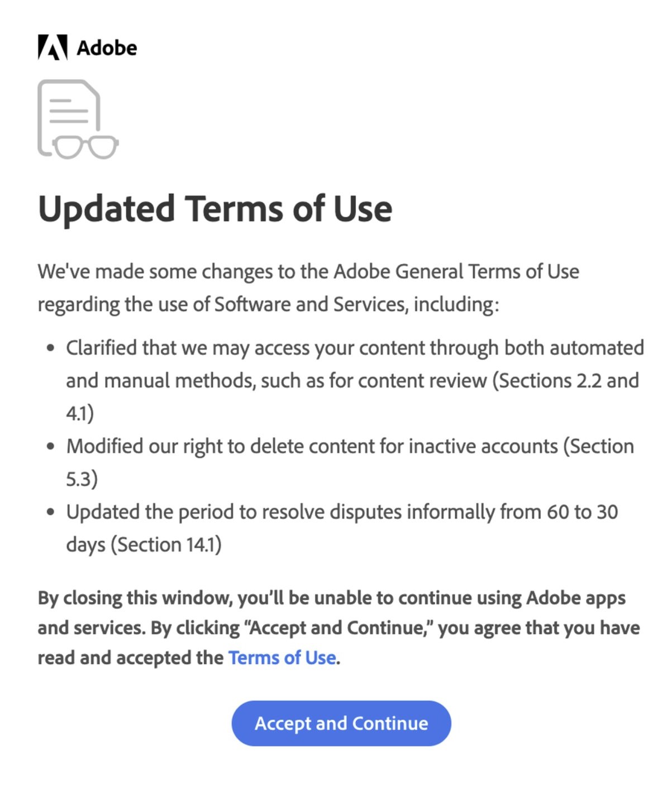Screen dimensions: 672x785
Task: Click the "(Section 14.1)" reference text
Action: [x=166, y=544]
